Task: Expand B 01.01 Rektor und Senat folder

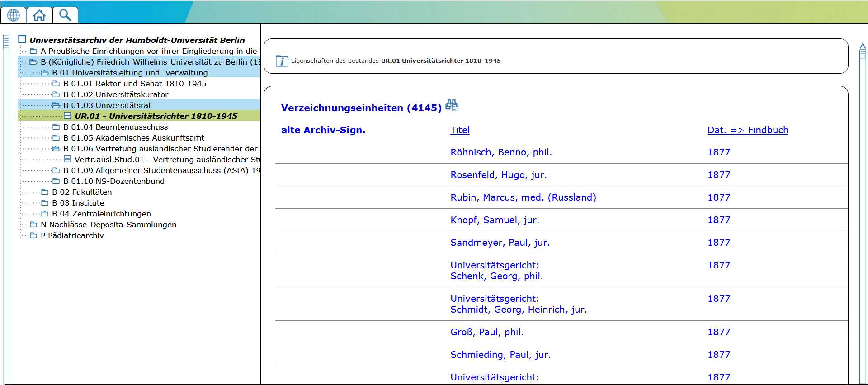Action: [56, 84]
